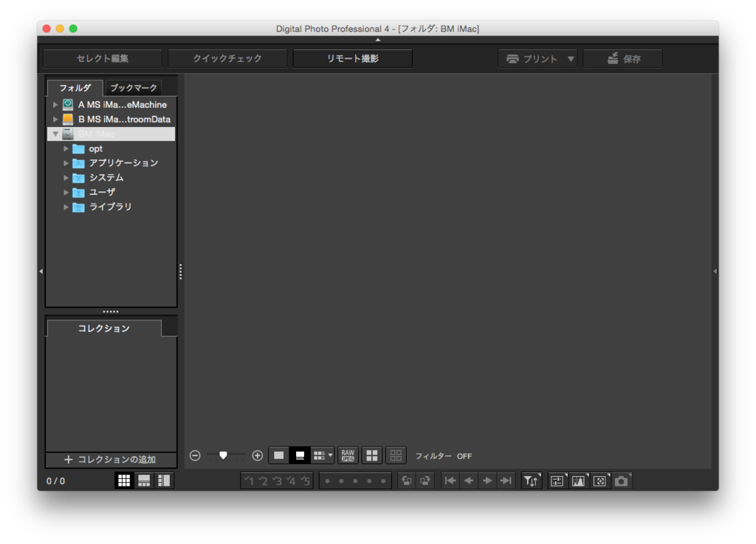This screenshot has width=756, height=544.
Task: Rotate image left icon
Action: pos(407,481)
